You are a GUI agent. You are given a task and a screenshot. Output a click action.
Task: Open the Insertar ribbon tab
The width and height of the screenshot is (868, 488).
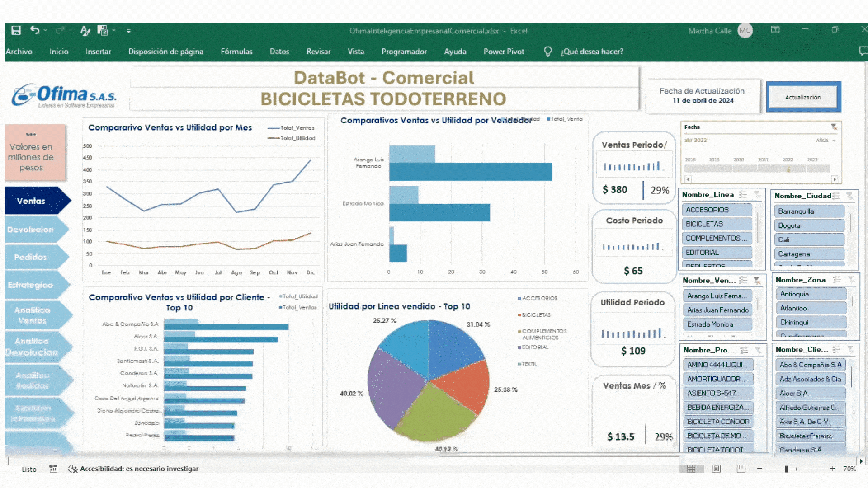[x=98, y=52]
